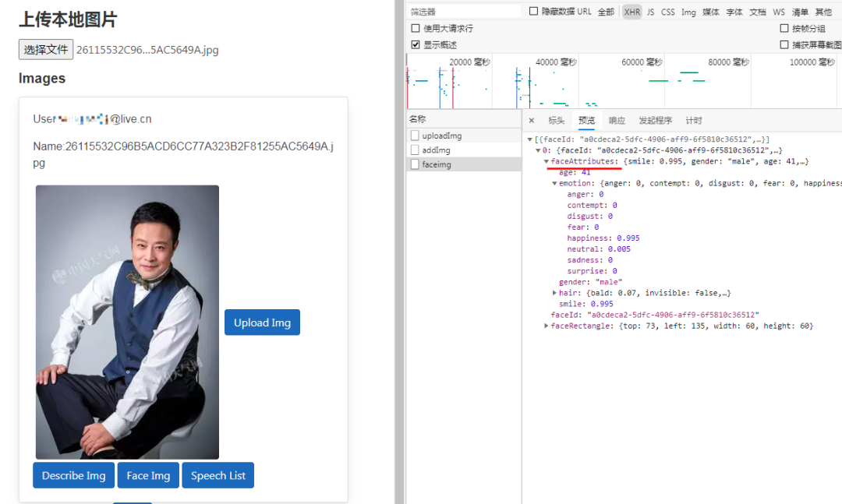Select the 媒体 network filter
Screen dimensions: 842x504
pyautogui.click(x=711, y=12)
